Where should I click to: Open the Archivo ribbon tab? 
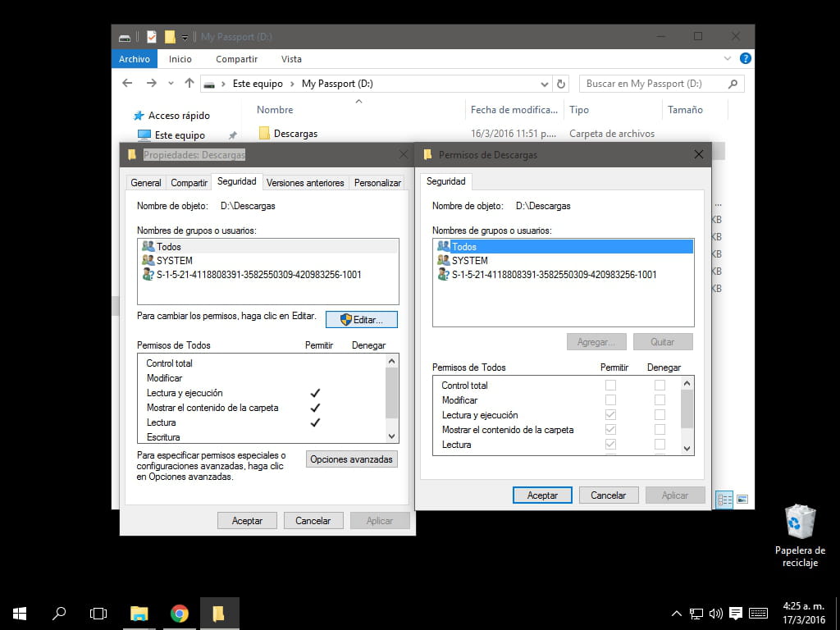click(x=135, y=59)
